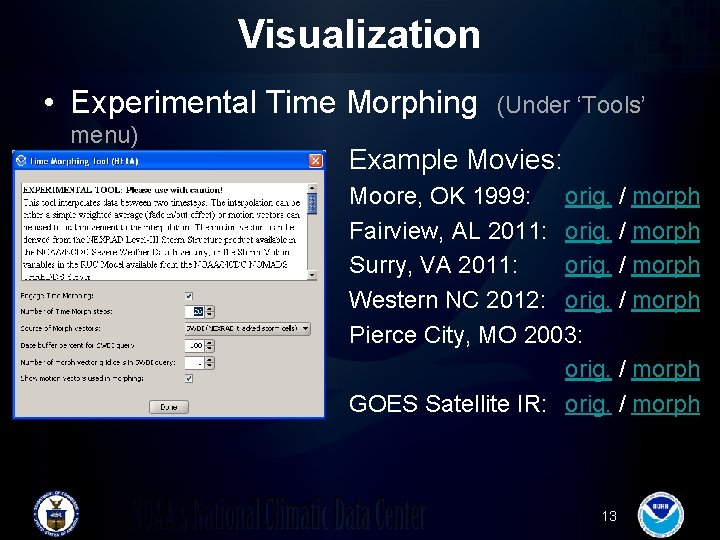Toggle the Engage Time Morphing checkbox
720x540 pixels.
189,296
